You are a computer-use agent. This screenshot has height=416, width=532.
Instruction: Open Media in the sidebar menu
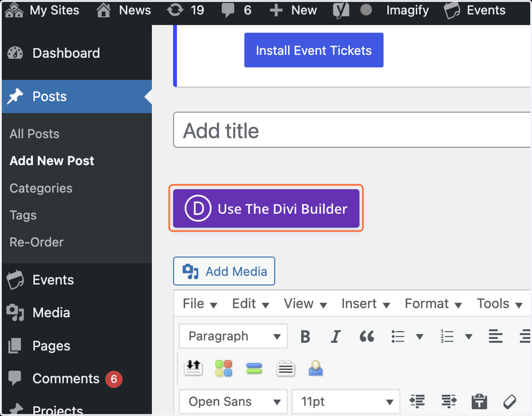[77, 313]
